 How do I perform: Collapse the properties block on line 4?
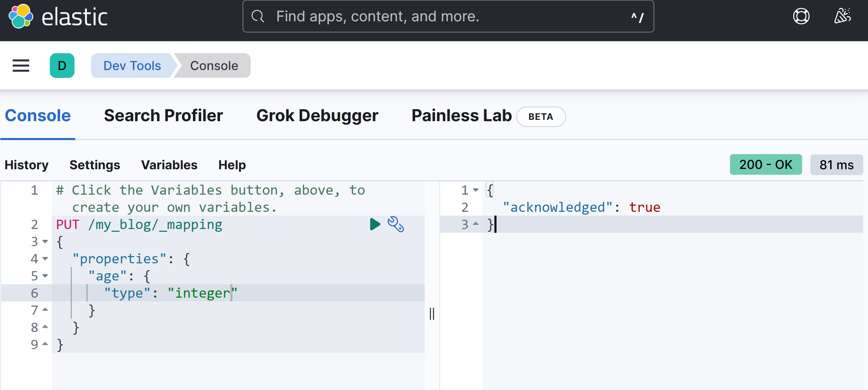pyautogui.click(x=45, y=259)
